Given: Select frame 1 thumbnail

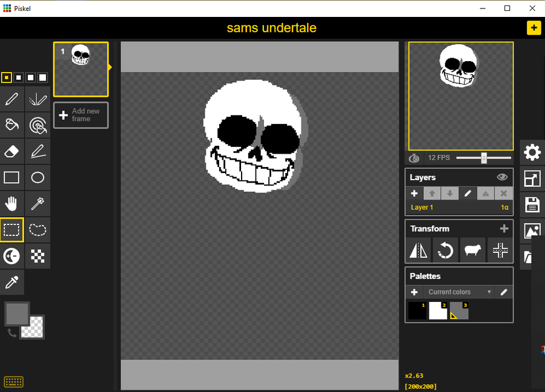Looking at the screenshot, I should click(x=81, y=70).
